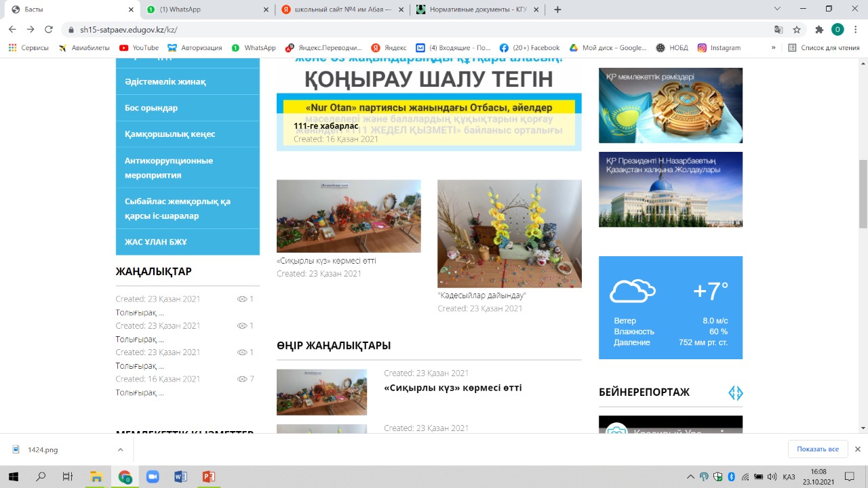Switch to Нормативные документы tab

click(478, 9)
